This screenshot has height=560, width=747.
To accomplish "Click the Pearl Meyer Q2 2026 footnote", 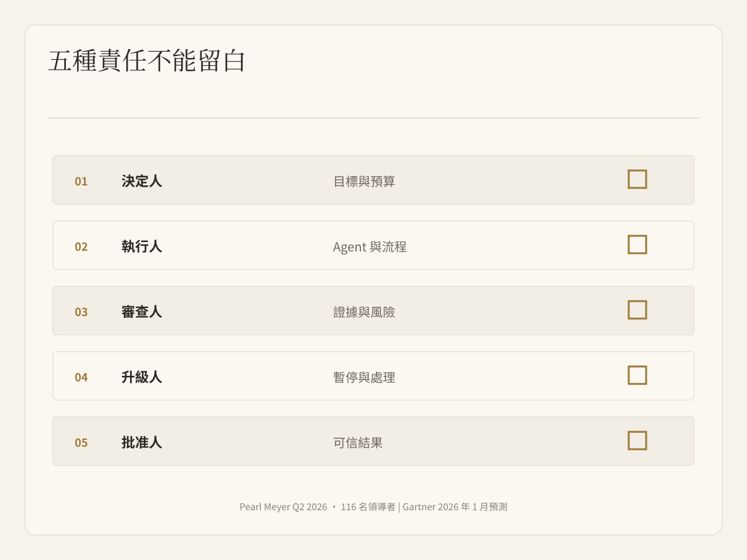I will [x=283, y=507].
